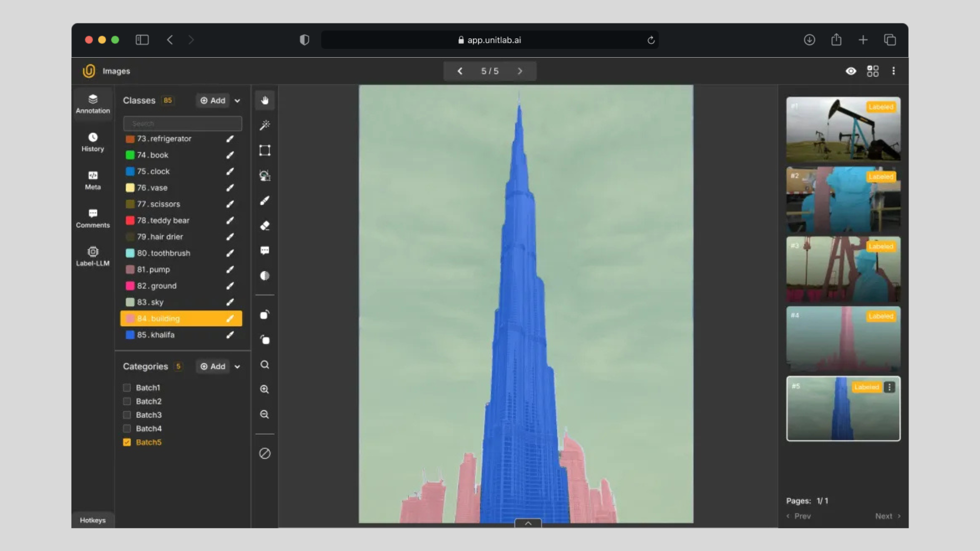
Task: Open thumbnail #1 with oil pump
Action: [x=843, y=130]
